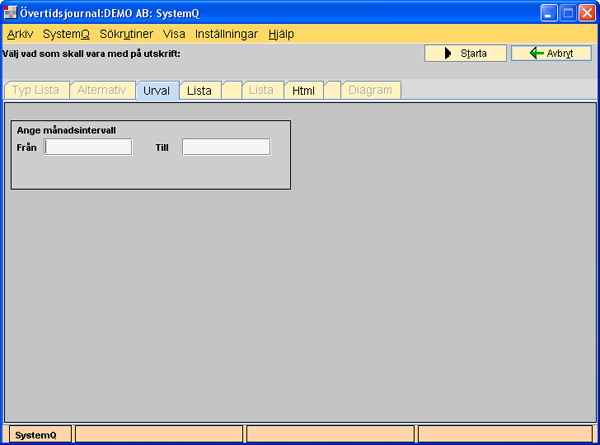Click the SystemQ status bar cell
This screenshot has width=600, height=445.
coord(37,434)
